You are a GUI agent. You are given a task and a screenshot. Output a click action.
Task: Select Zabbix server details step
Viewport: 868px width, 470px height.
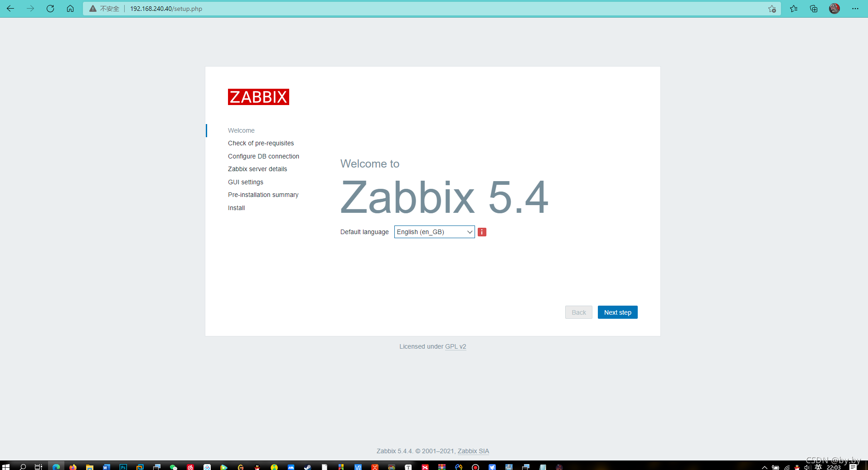point(257,169)
